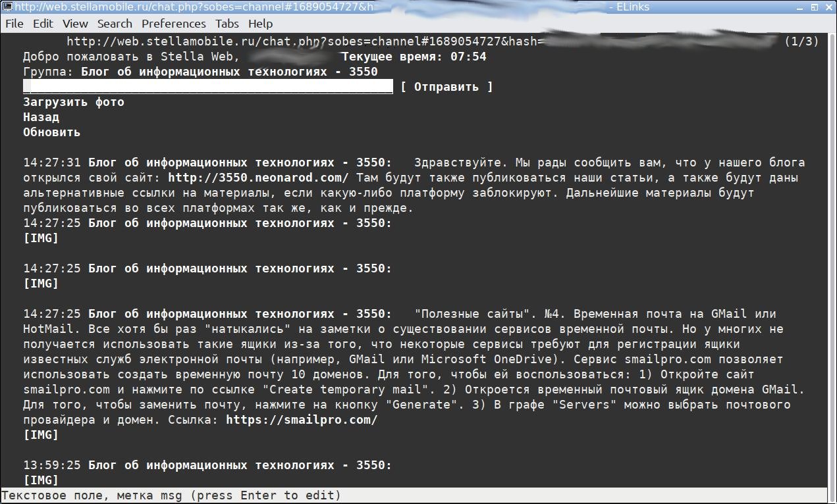The image size is (837, 504).
Task: Open the [IMG] link under the 13:59:25 message
Action: click(41, 480)
